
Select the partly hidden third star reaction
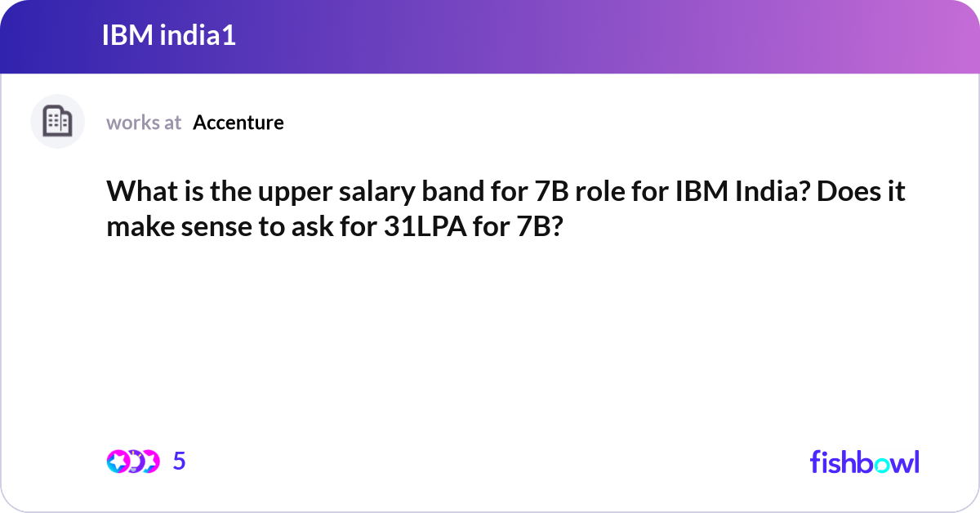tap(152, 462)
